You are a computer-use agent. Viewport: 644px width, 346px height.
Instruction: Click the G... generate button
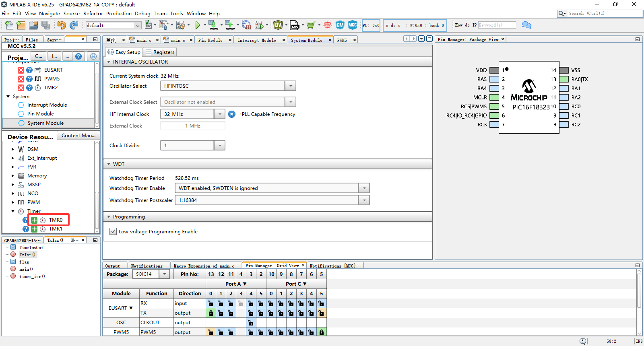39,56
